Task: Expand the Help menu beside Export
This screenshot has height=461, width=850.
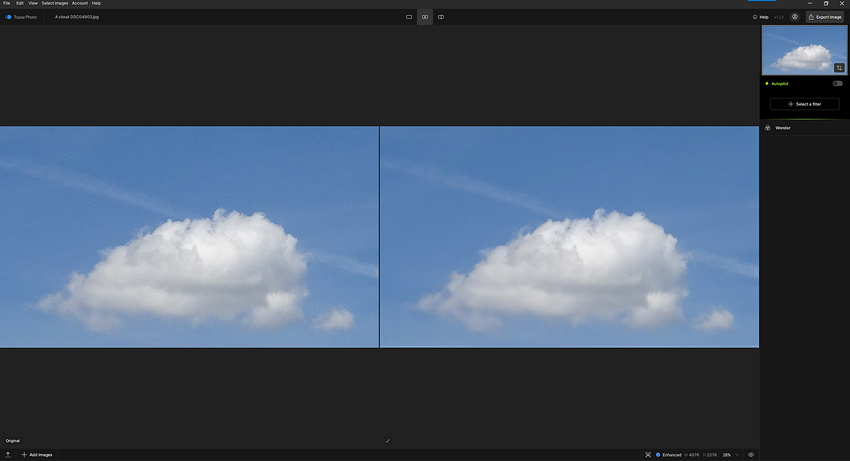Action: [x=761, y=17]
